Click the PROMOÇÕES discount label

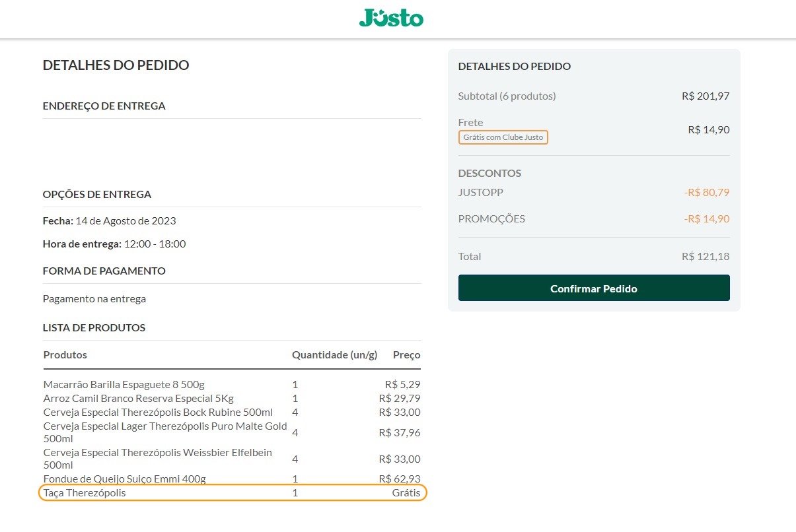click(x=491, y=218)
